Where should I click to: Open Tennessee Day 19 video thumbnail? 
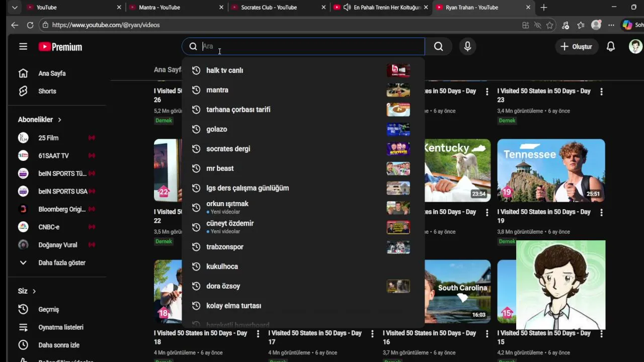(x=551, y=170)
